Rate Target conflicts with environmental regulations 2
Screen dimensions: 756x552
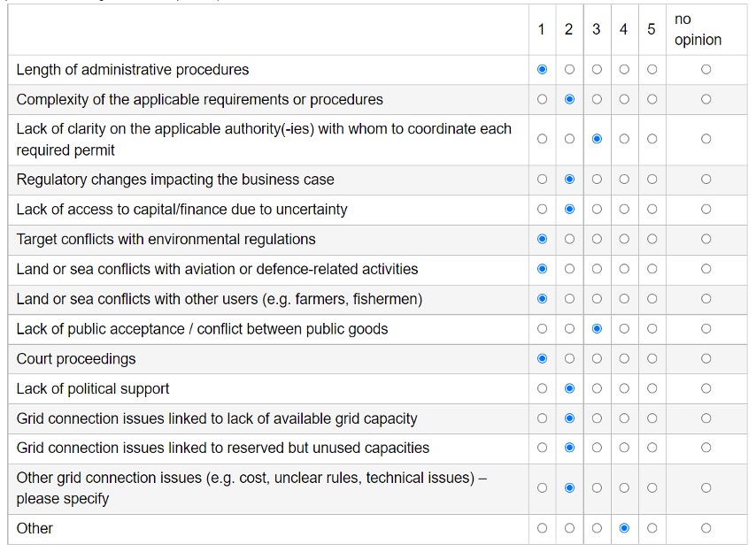(569, 240)
